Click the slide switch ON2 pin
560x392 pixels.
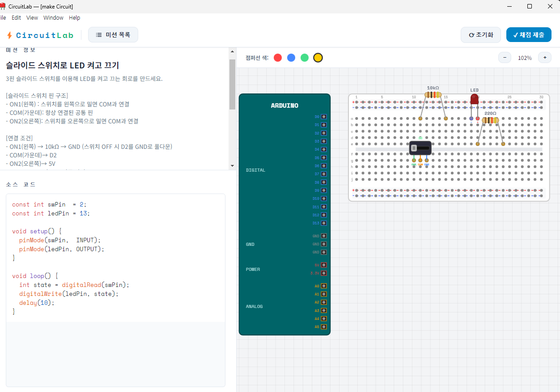pyautogui.click(x=427, y=160)
